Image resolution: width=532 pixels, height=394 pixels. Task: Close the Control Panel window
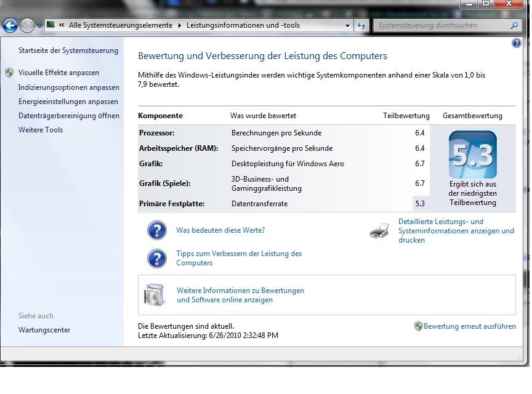tap(508, 4)
